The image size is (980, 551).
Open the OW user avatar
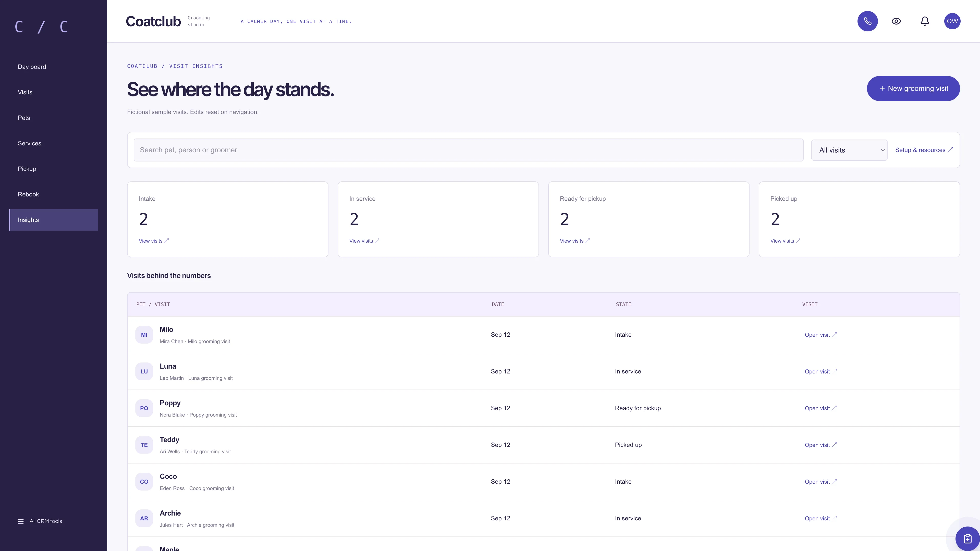point(952,21)
